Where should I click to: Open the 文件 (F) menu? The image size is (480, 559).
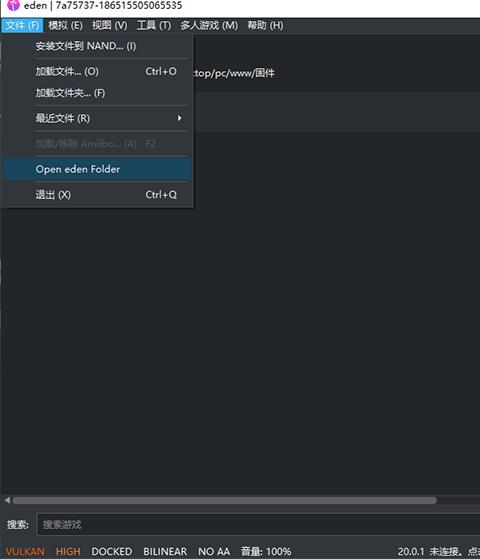pyautogui.click(x=22, y=25)
